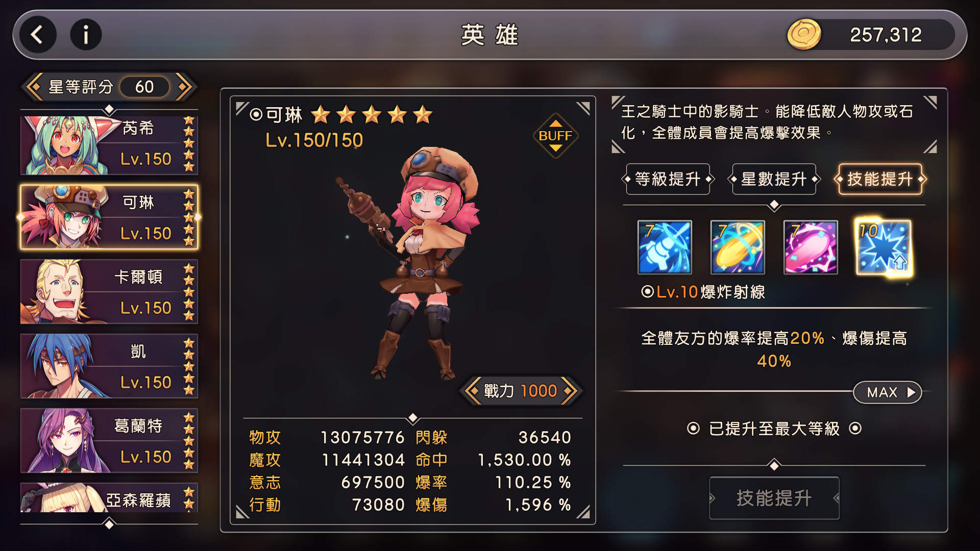
Task: Switch to the 星數提升 tab
Action: coord(774,179)
